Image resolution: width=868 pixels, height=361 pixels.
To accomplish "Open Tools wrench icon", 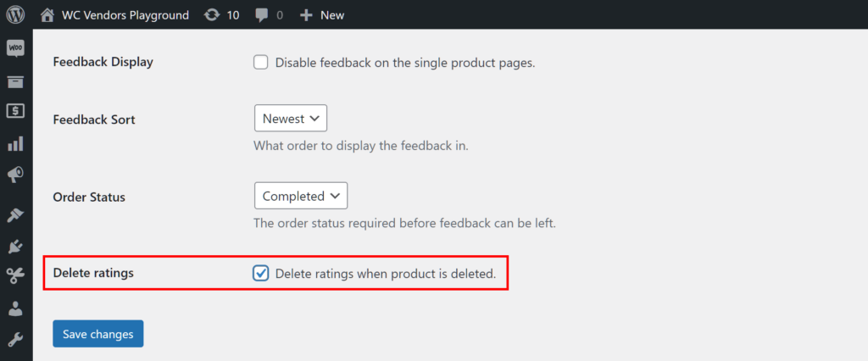I will point(15,340).
